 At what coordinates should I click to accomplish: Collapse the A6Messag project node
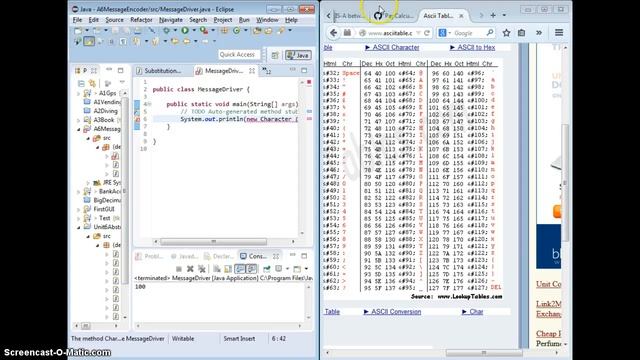click(x=78, y=129)
